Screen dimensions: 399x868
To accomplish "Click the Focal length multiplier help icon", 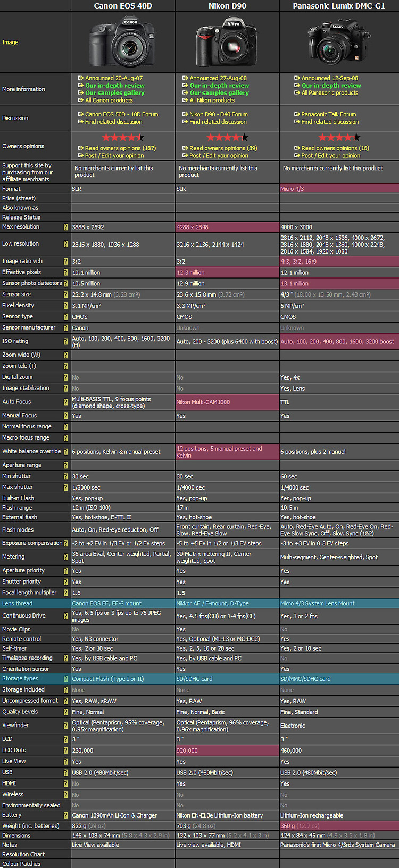I will [x=66, y=593].
